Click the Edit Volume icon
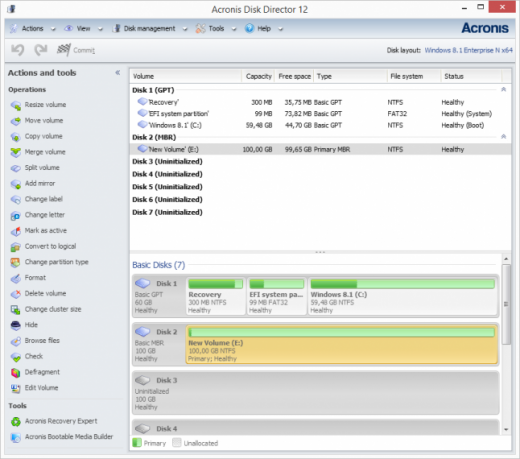The image size is (520, 459). point(16,388)
